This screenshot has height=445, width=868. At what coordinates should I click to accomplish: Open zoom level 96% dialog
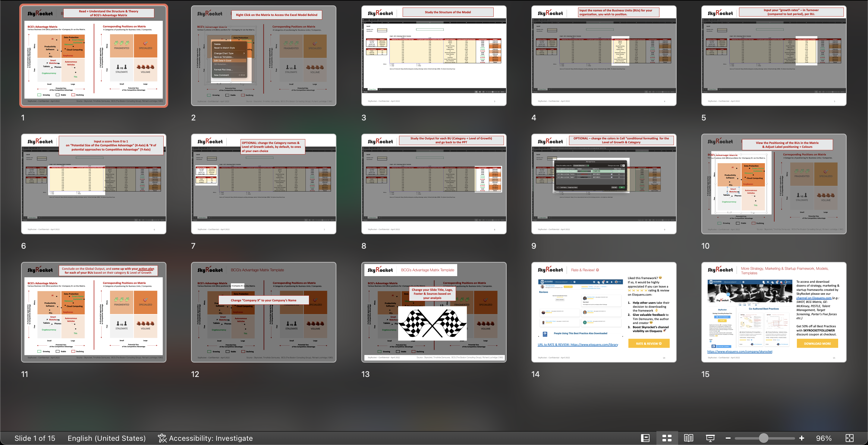(823, 438)
